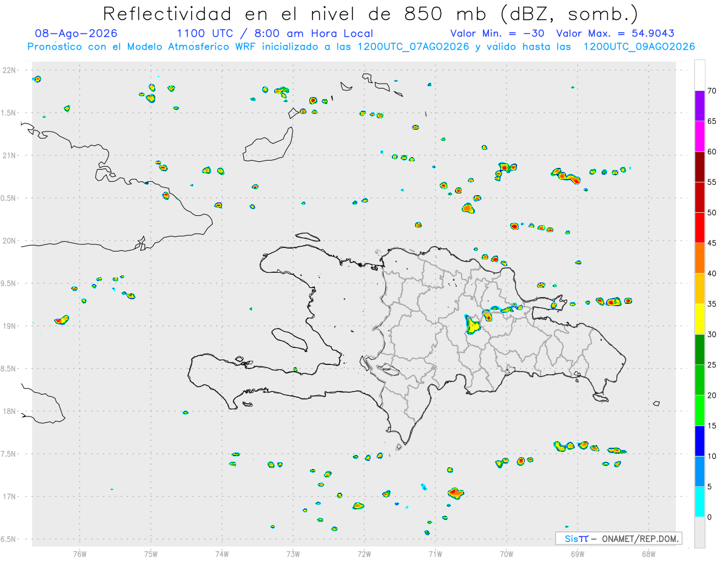The image size is (728, 562).
Task: Click the gray below-zero colorbar segment
Action: (x=699, y=532)
